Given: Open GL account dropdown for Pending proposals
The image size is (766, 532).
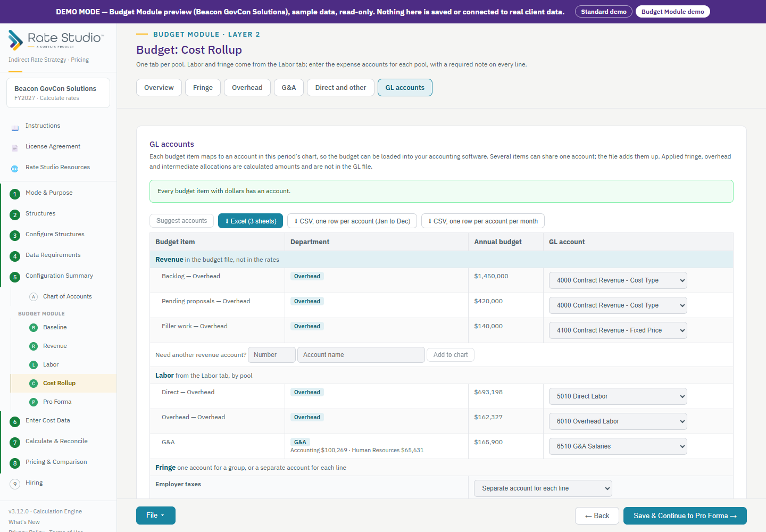Looking at the screenshot, I should point(618,305).
